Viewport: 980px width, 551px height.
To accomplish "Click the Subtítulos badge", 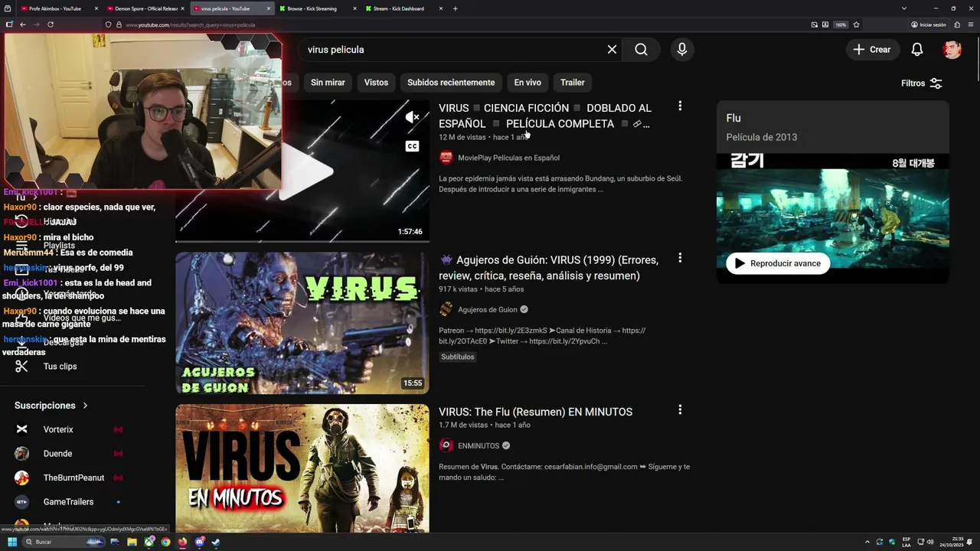I will tap(458, 357).
